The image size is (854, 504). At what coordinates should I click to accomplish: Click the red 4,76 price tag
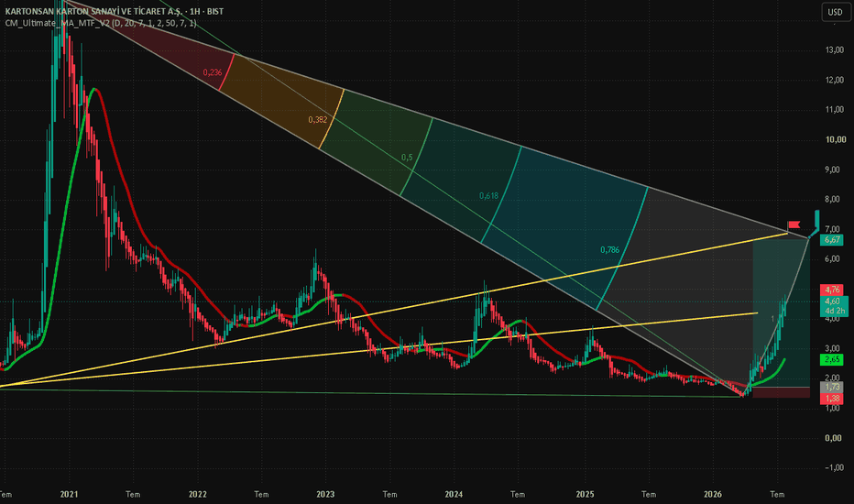[832, 290]
